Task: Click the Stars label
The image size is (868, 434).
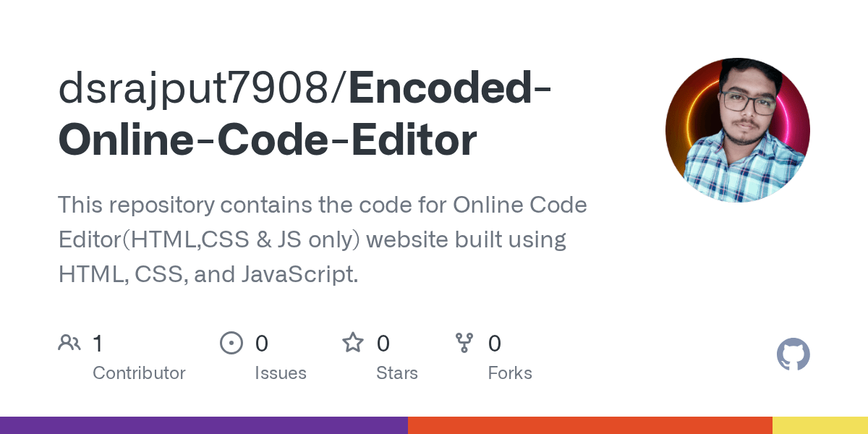Action: 396,373
